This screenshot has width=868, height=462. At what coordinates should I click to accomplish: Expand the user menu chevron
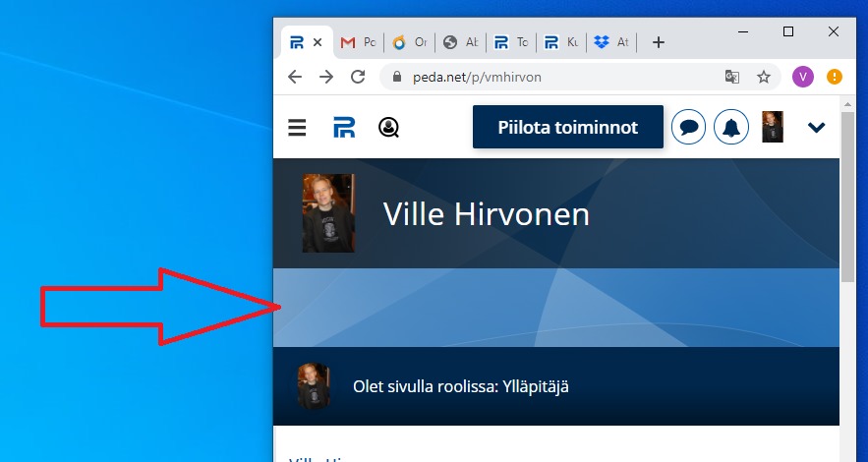coord(816,127)
